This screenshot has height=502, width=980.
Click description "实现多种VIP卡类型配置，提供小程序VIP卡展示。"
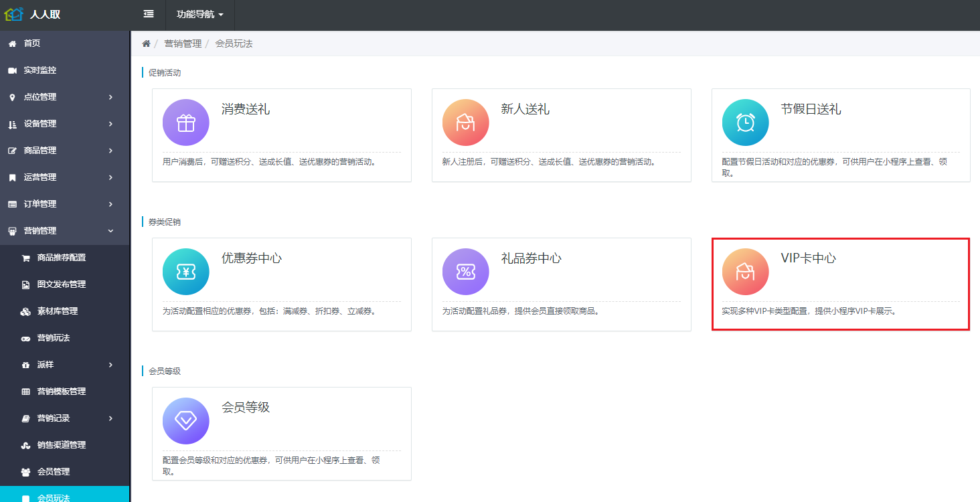click(x=809, y=311)
